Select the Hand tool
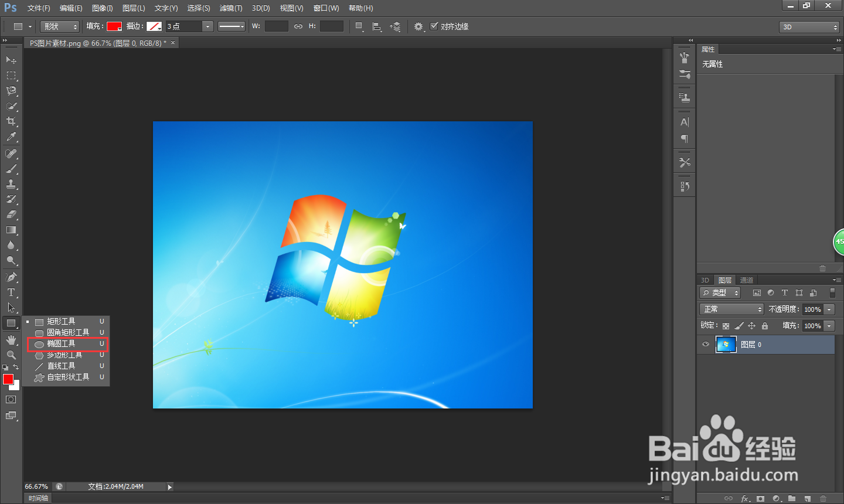 [11, 340]
